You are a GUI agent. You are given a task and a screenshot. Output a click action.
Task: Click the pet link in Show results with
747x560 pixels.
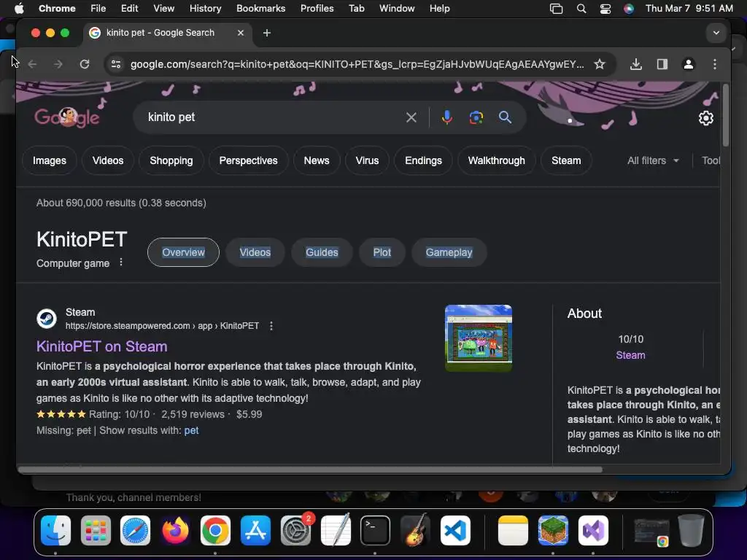coord(192,430)
